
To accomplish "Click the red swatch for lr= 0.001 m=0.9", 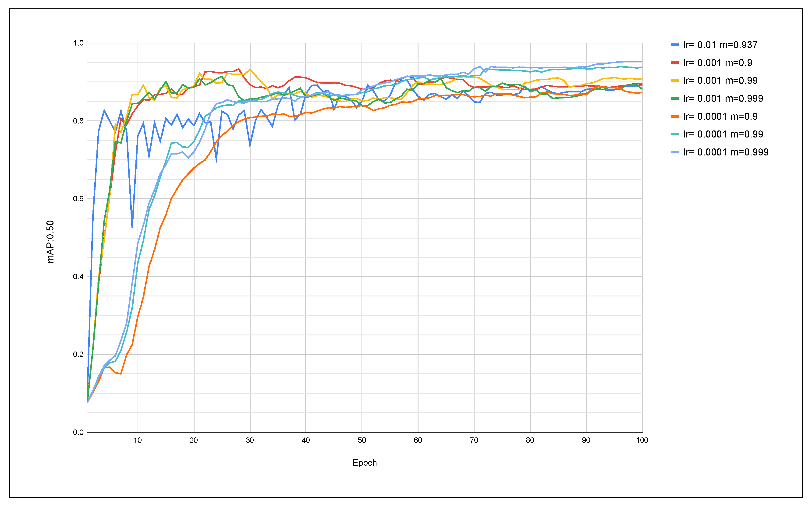I will click(675, 63).
